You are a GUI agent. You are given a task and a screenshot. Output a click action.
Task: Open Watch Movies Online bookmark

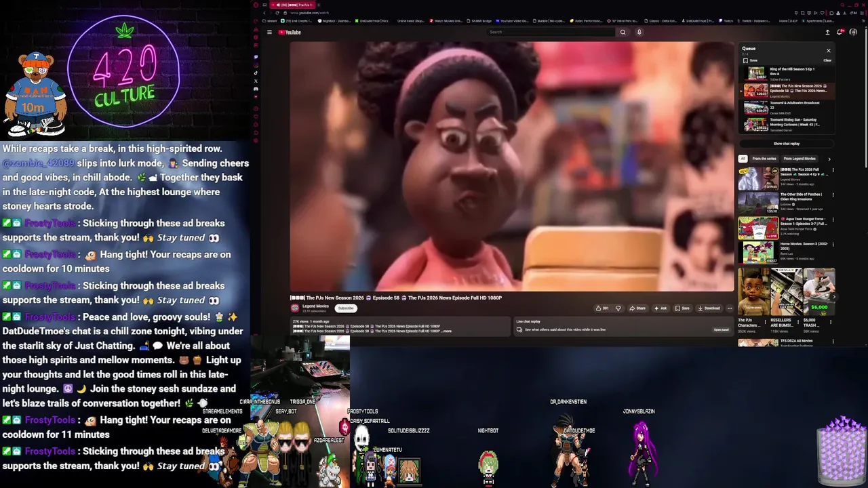[x=446, y=21]
